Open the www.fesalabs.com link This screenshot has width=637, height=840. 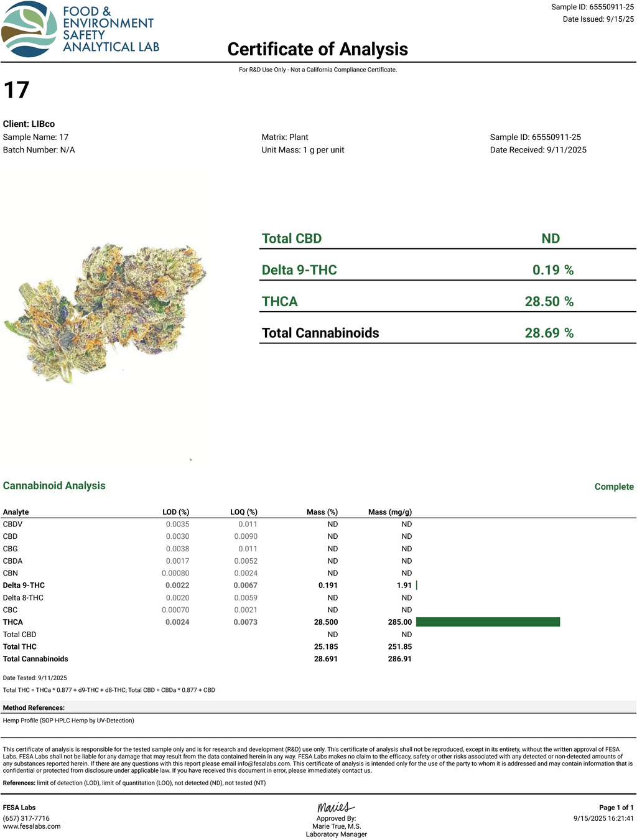[x=32, y=826]
